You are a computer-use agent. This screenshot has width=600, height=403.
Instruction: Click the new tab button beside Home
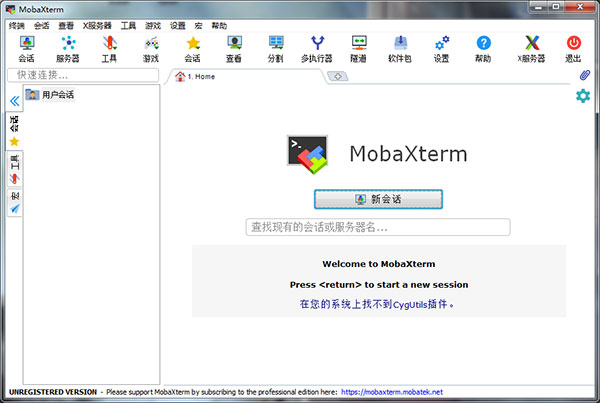pyautogui.click(x=338, y=77)
